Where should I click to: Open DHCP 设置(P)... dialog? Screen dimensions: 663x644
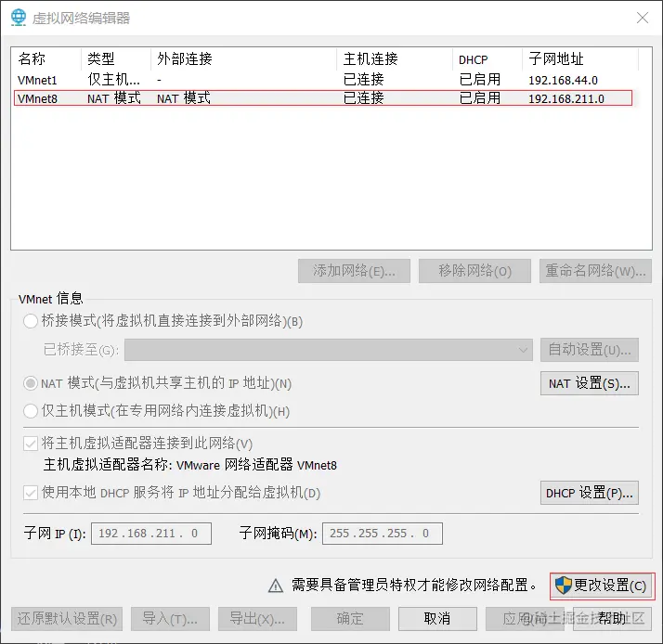tap(590, 493)
